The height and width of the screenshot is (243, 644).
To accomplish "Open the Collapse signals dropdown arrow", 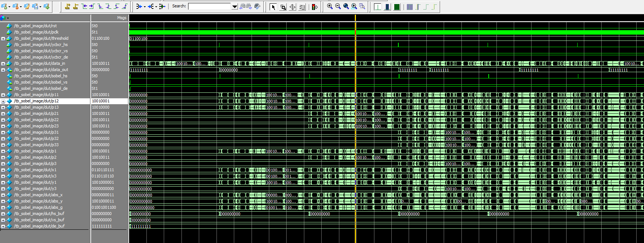I will (x=145, y=7).
